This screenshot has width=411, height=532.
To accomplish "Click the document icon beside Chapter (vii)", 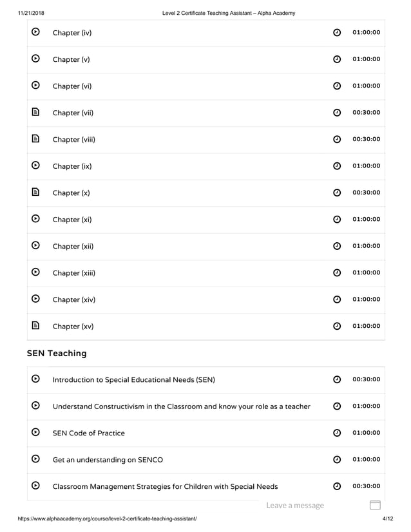I will tap(36, 112).
